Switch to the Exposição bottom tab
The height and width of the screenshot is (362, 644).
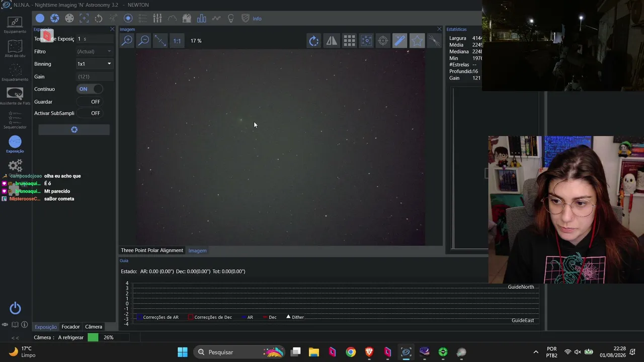tap(46, 327)
